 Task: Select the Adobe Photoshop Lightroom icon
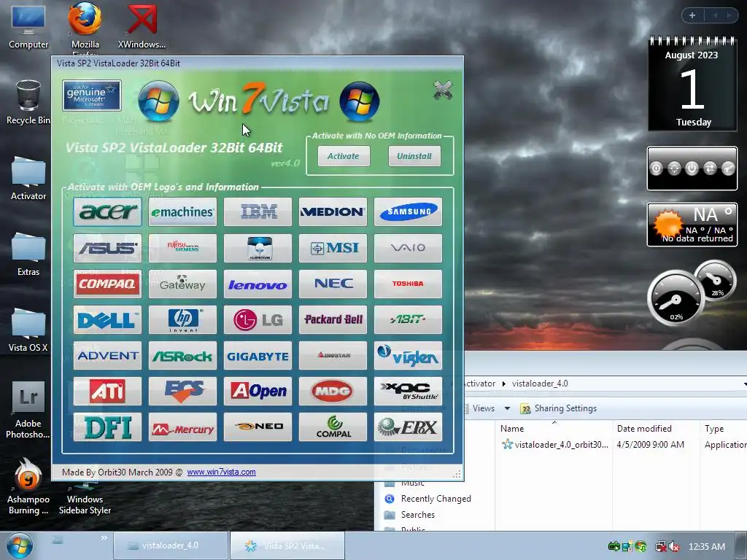point(28,410)
